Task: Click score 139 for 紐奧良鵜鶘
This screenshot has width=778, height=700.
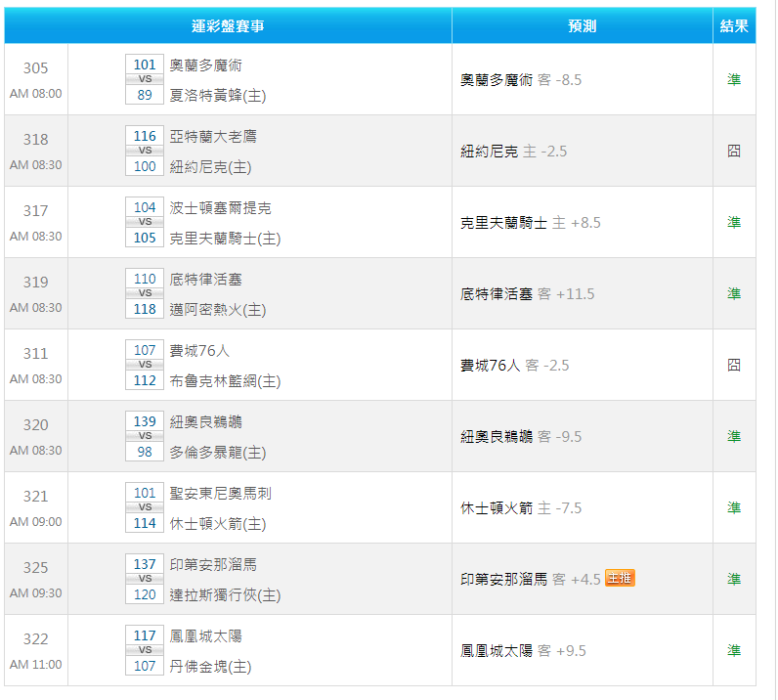Action: pos(145,422)
